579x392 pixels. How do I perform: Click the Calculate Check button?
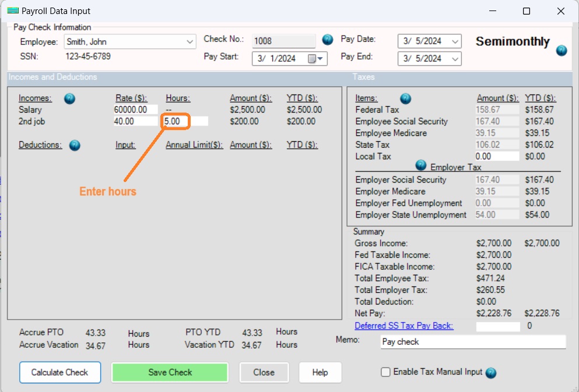59,372
